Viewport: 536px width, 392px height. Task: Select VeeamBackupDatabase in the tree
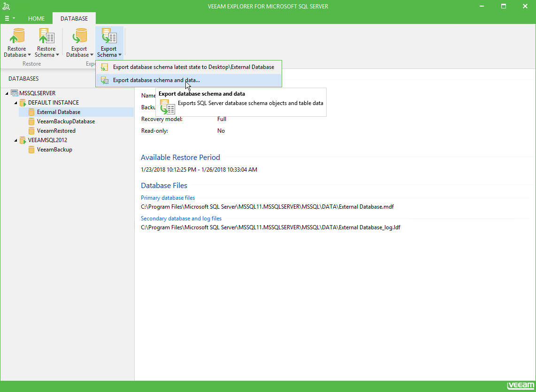(66, 121)
